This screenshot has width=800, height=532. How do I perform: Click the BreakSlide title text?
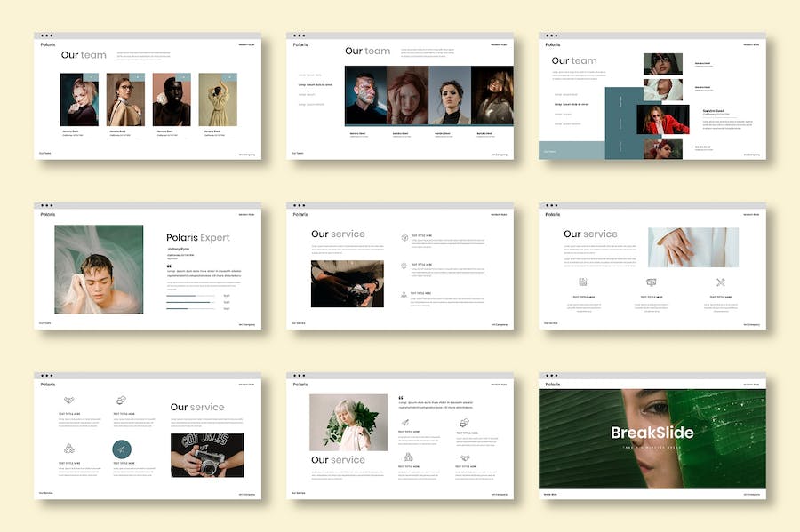point(652,433)
